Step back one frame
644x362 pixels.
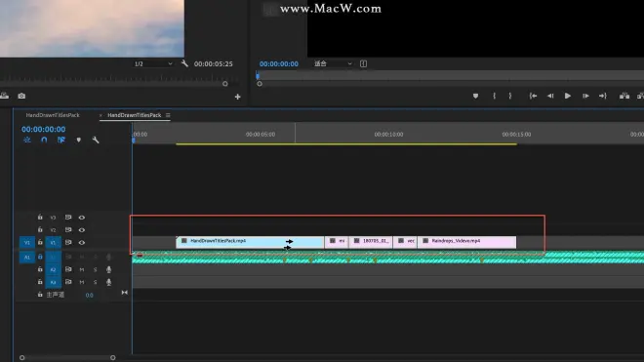pyautogui.click(x=550, y=96)
